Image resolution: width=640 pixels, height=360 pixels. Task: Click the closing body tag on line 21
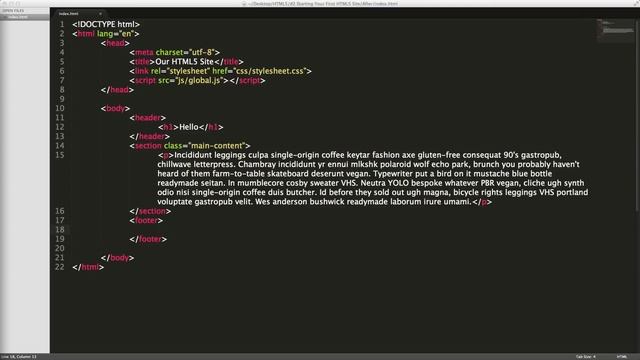(118, 258)
